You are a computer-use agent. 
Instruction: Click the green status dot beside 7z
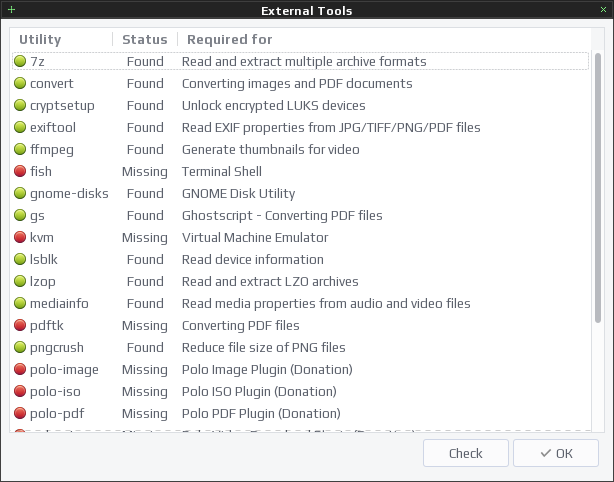point(20,61)
